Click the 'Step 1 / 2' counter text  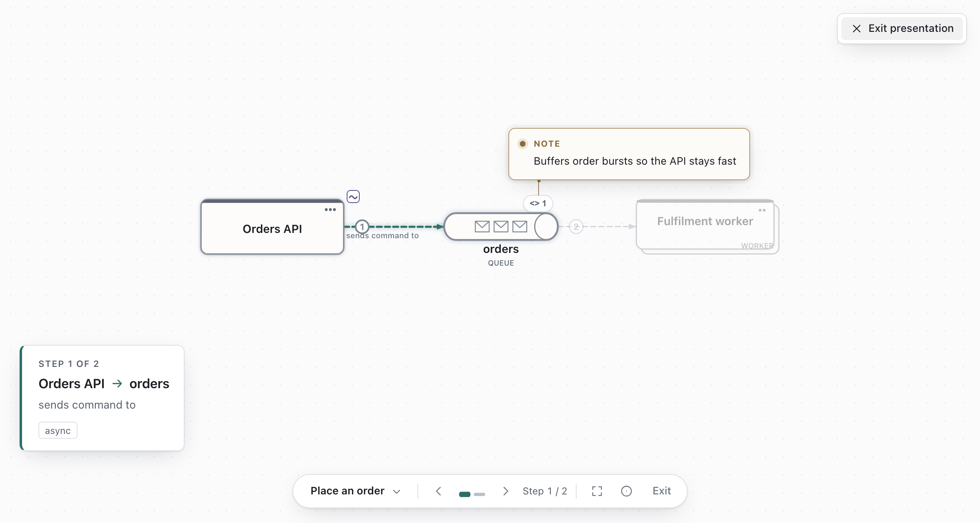[x=545, y=491]
